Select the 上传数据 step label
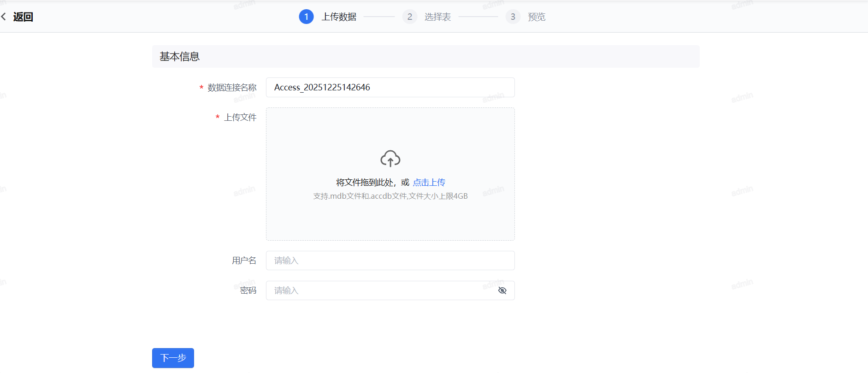 [x=339, y=17]
